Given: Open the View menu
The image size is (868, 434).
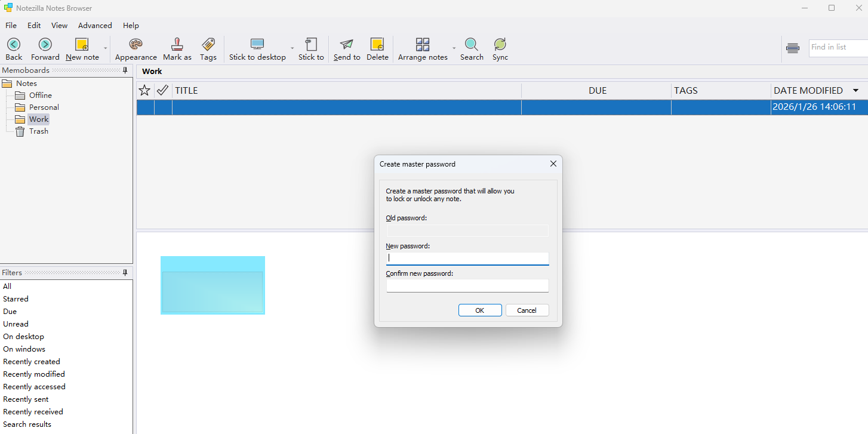Looking at the screenshot, I should tap(59, 26).
